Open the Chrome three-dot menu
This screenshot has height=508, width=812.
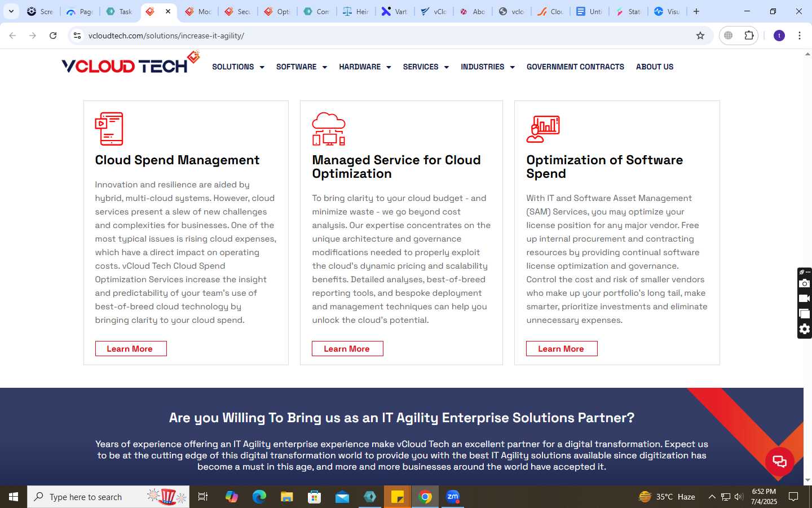coord(800,36)
